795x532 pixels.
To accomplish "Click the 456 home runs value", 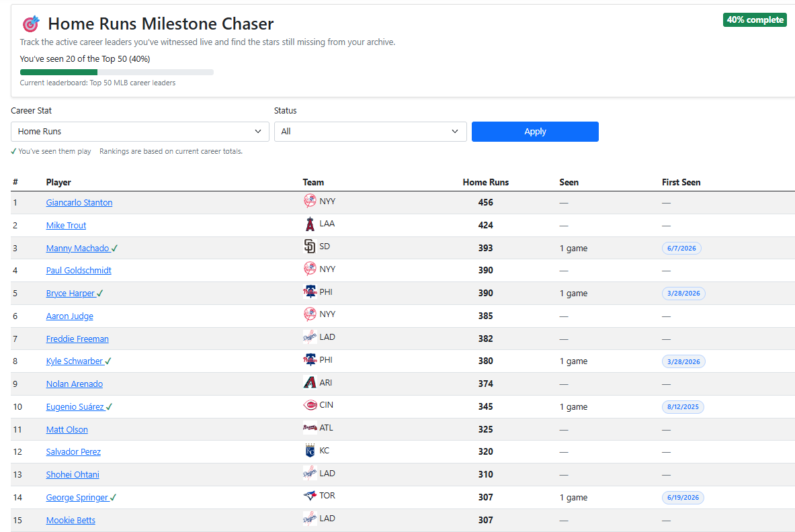I will click(x=485, y=203).
